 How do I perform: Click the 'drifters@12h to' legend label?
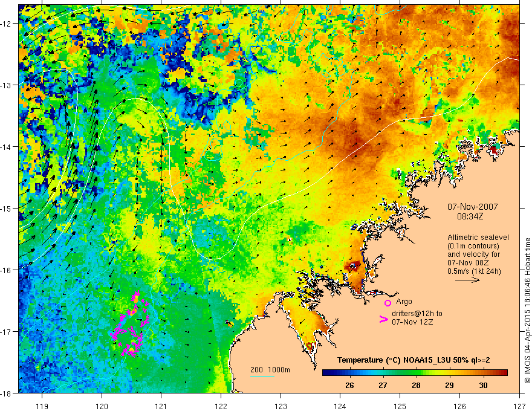(417, 314)
